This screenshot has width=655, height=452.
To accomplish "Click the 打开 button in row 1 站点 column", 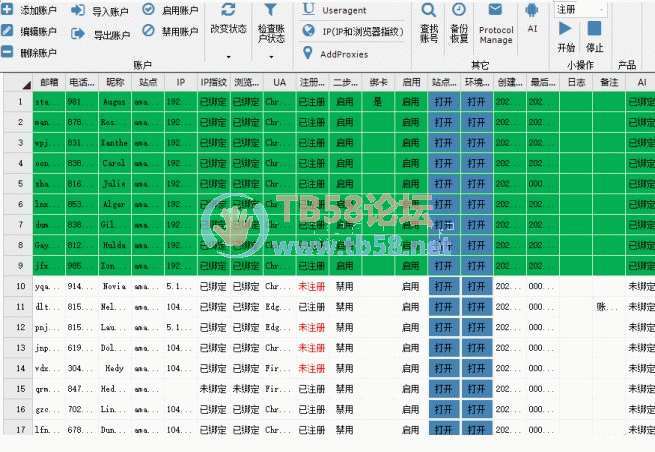I will [x=443, y=102].
